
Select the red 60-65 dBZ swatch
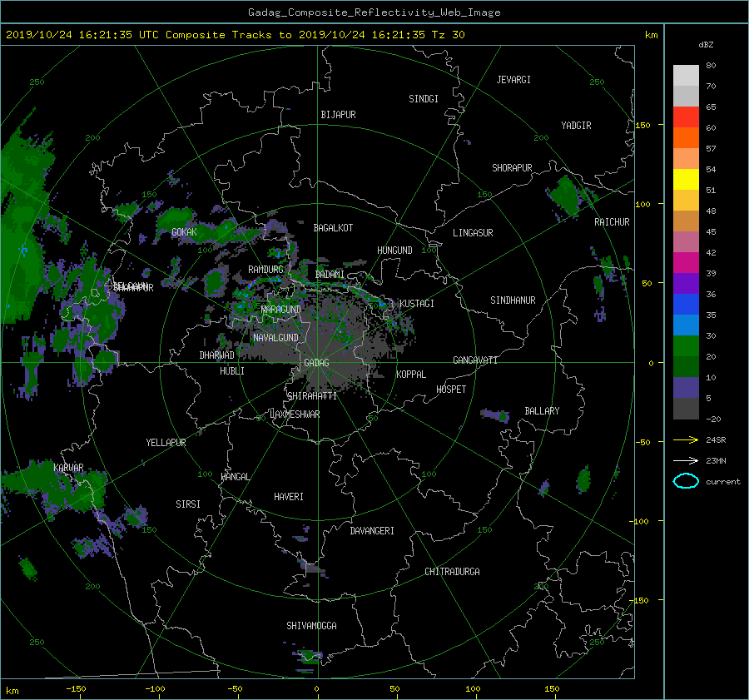[x=686, y=117]
